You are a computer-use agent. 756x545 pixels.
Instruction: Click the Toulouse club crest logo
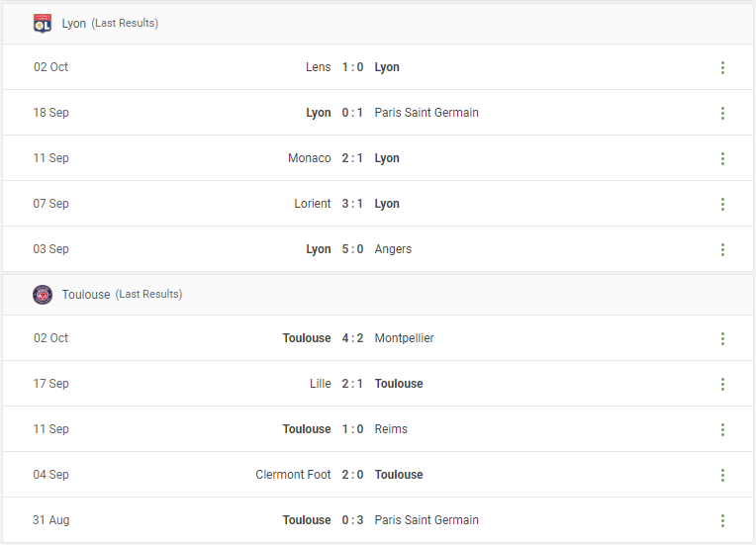pyautogui.click(x=42, y=295)
